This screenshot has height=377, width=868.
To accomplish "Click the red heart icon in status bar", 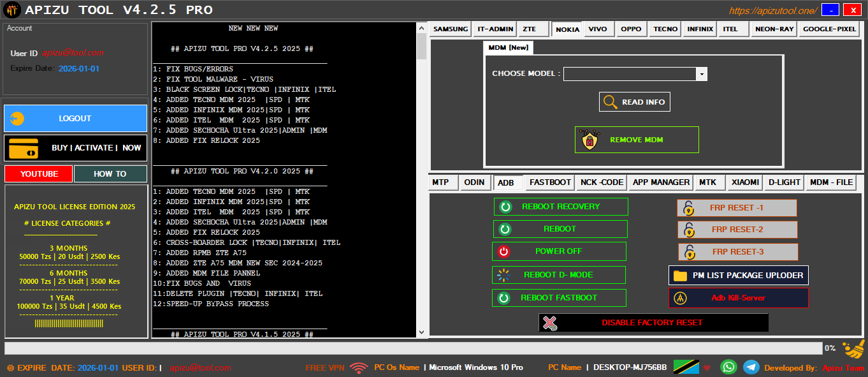I will pos(707,368).
